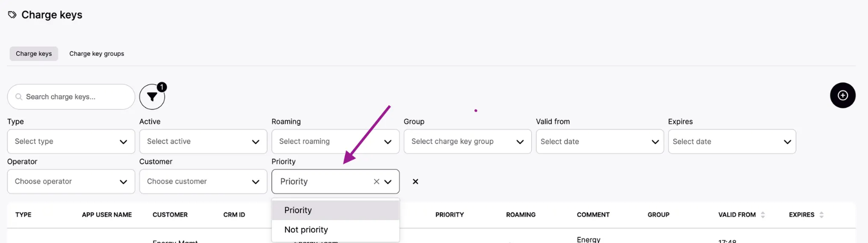The height and width of the screenshot is (243, 868).
Task: Sort by the Expires column
Action: 821,215
